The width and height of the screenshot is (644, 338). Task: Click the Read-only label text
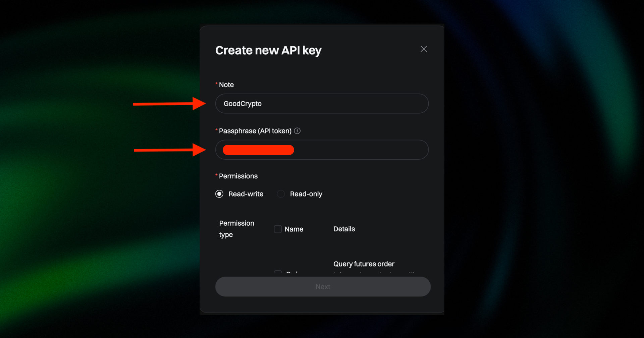pos(306,194)
